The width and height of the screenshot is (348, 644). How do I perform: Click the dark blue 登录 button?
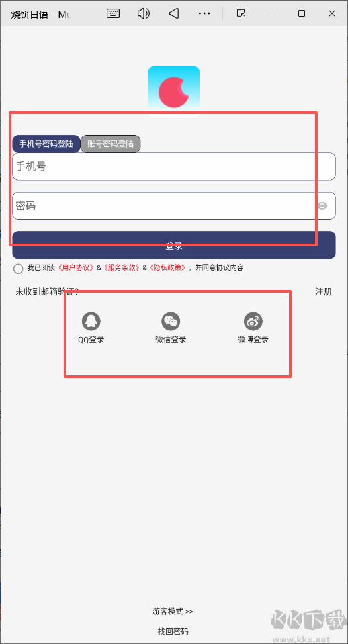174,245
